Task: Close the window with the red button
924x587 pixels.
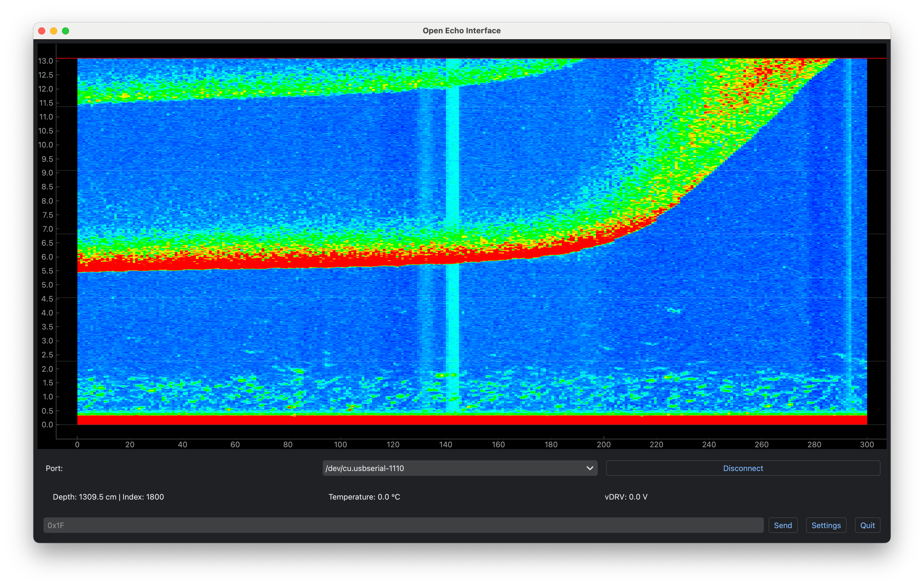Action: click(x=42, y=31)
